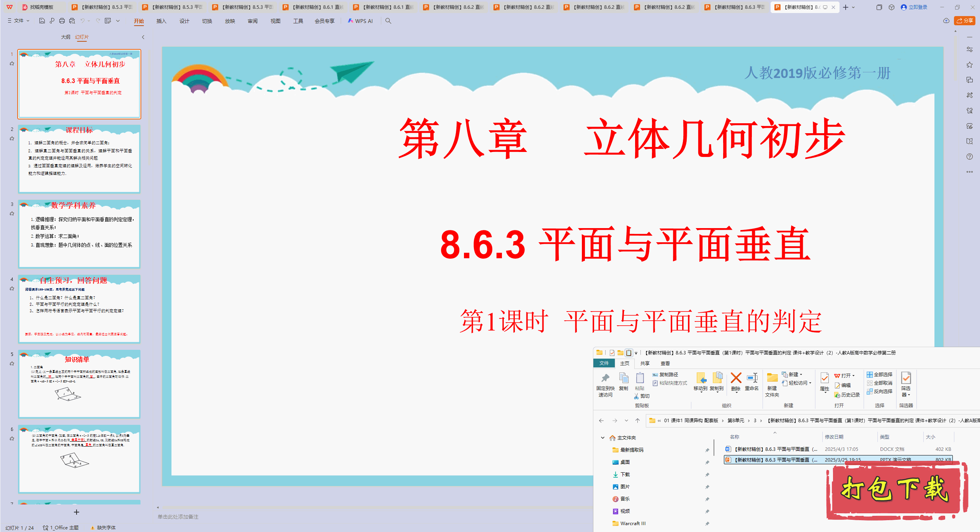980x532 pixels.
Task: Click the export-to-PDF icon beside Save
Action: pos(52,21)
